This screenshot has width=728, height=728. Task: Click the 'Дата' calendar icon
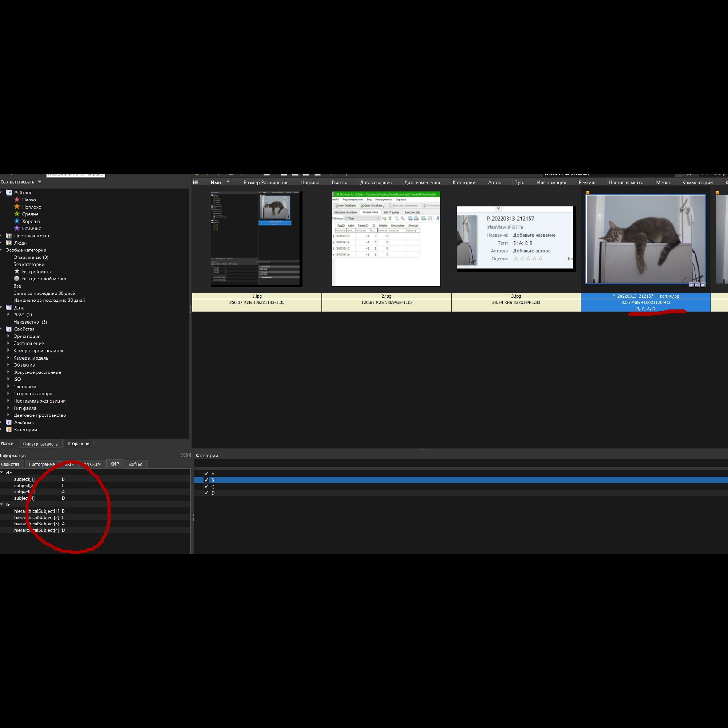pos(9,308)
